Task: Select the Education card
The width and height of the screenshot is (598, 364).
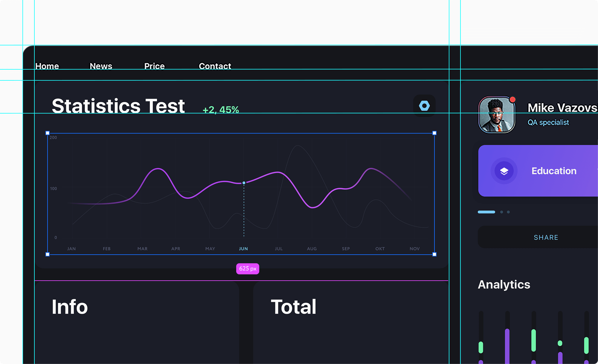Action: click(x=538, y=171)
